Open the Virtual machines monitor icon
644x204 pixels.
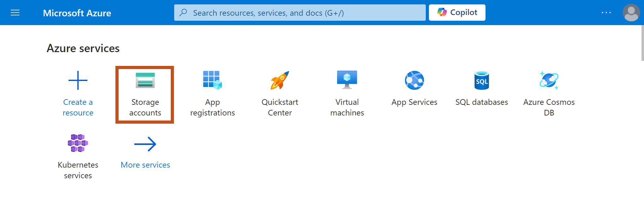click(347, 80)
